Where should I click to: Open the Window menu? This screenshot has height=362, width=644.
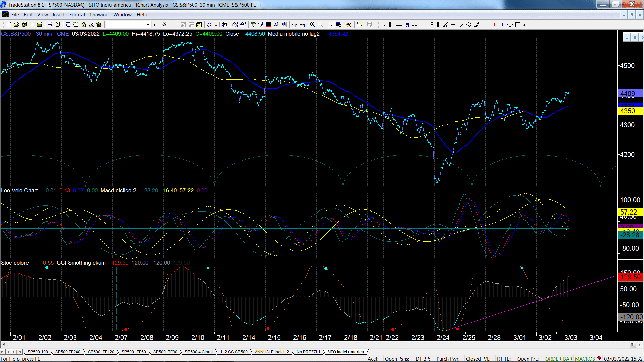point(122,15)
